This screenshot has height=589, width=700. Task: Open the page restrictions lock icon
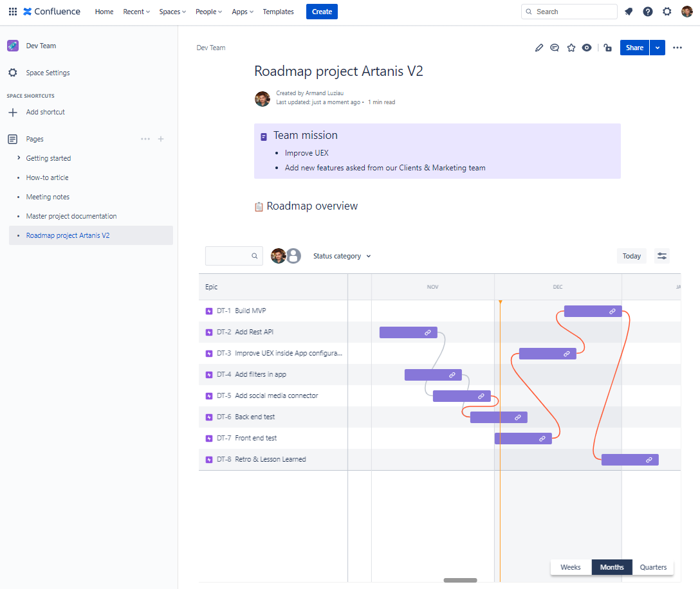(x=607, y=48)
